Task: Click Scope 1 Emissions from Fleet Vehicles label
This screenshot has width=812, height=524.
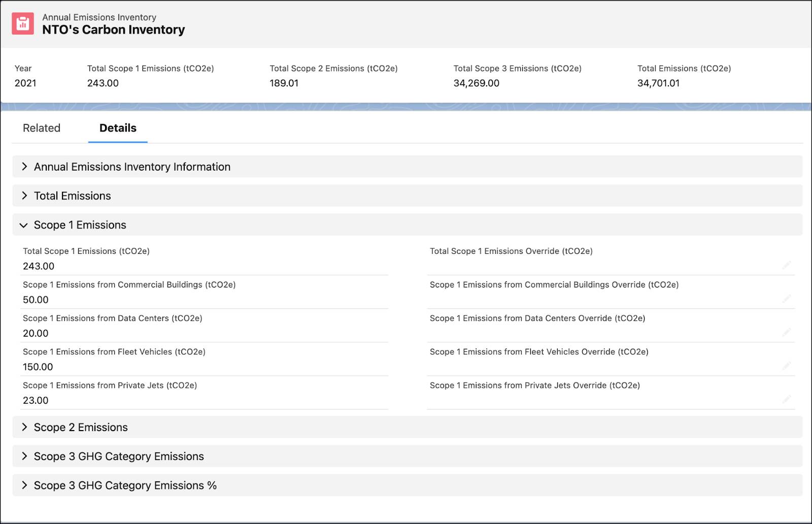Action: pos(114,352)
